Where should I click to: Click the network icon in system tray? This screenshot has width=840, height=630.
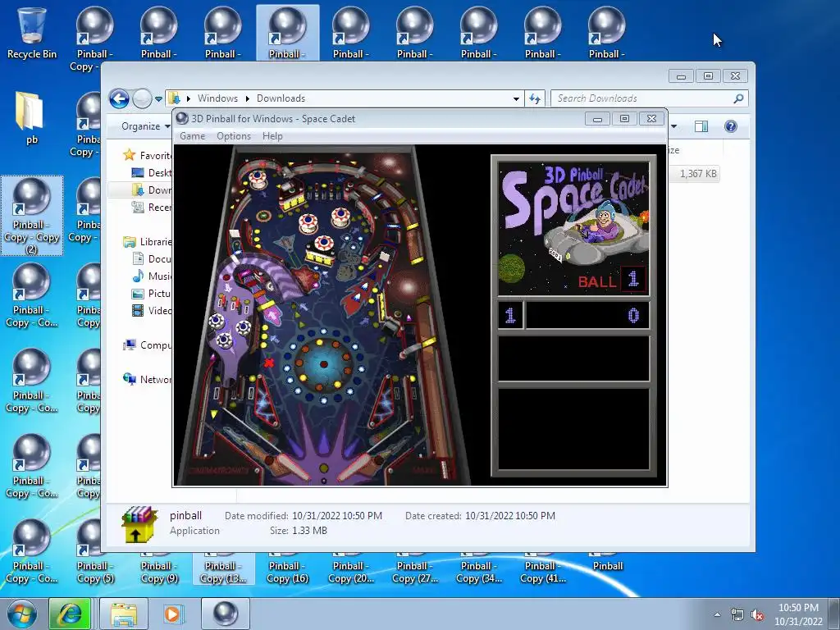tap(737, 615)
